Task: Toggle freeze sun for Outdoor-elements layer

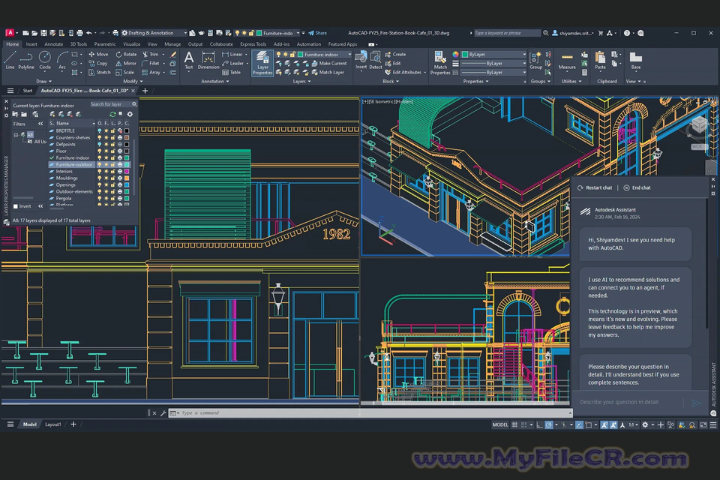Action: point(106,191)
